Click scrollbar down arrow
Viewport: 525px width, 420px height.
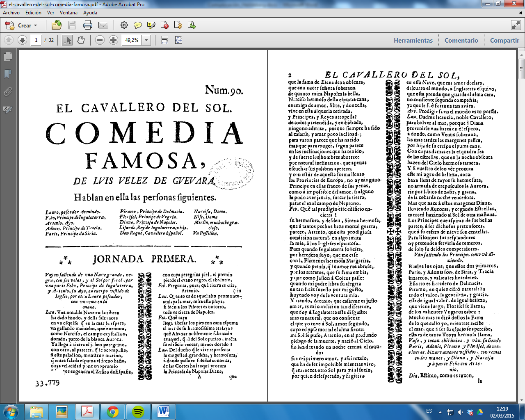click(x=521, y=401)
